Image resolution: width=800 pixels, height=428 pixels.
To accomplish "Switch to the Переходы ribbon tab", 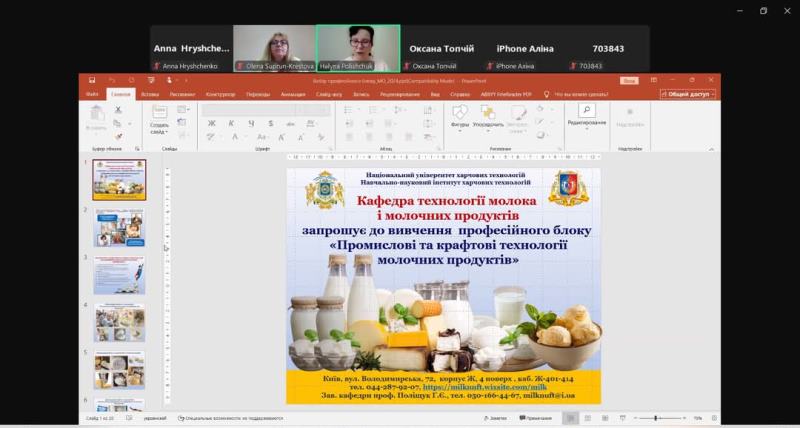I will (257, 94).
